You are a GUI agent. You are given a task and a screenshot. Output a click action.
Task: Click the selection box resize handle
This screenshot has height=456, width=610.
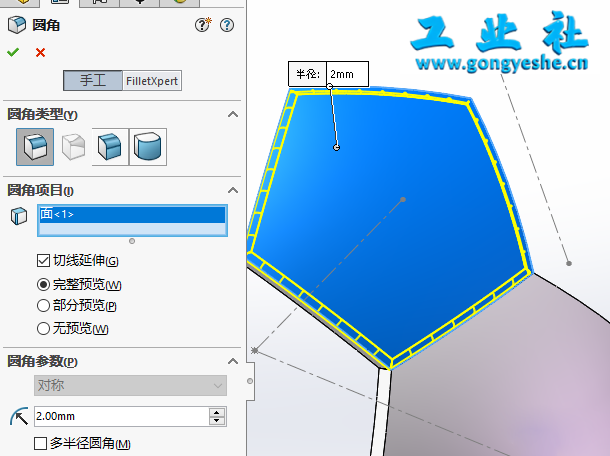tap(132, 241)
